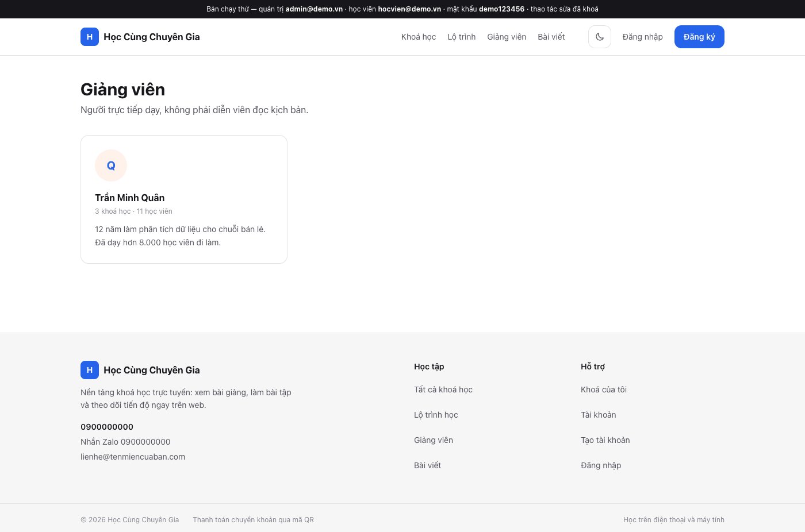The height and width of the screenshot is (532, 805).
Task: Open footer link Tất cả khoá học
Action: (443, 390)
